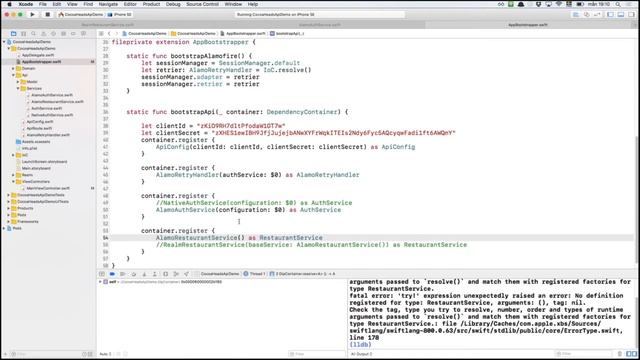Expand the self variable in debugger
This screenshot has width=640, height=360.
[x=100, y=282]
